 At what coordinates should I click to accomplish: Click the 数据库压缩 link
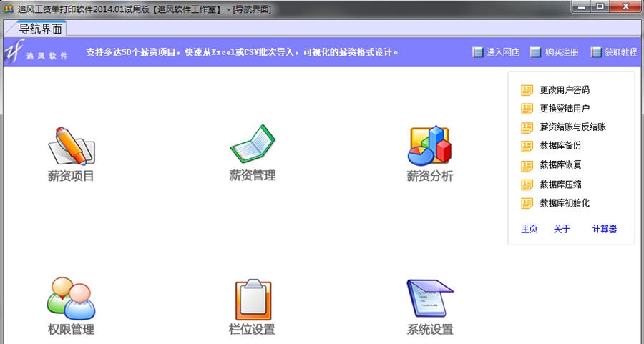point(560,185)
